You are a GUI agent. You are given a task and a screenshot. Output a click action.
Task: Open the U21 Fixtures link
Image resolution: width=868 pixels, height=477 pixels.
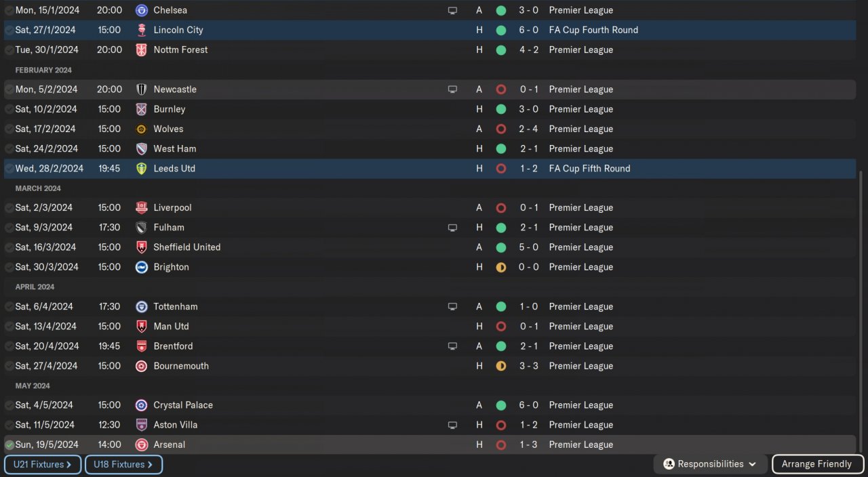pos(43,464)
